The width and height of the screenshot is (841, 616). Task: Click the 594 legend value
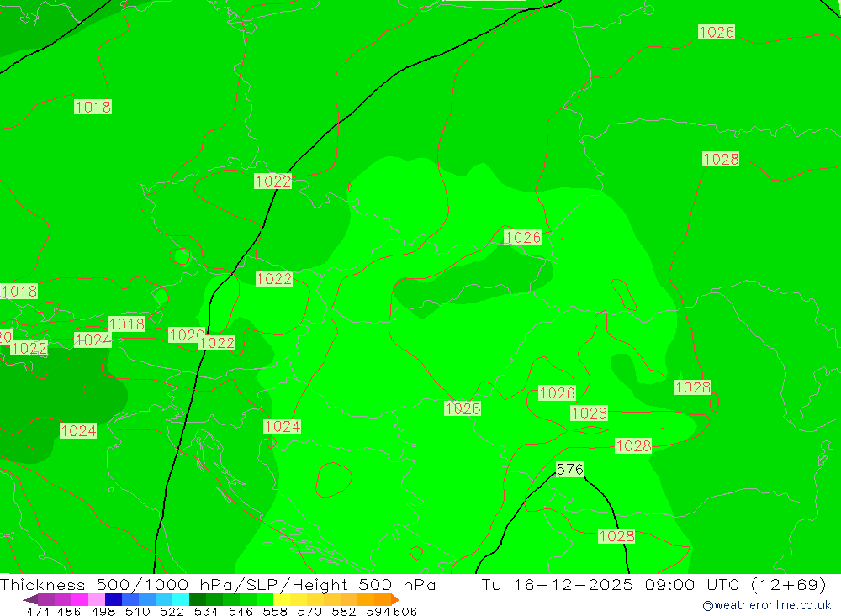tap(377, 611)
